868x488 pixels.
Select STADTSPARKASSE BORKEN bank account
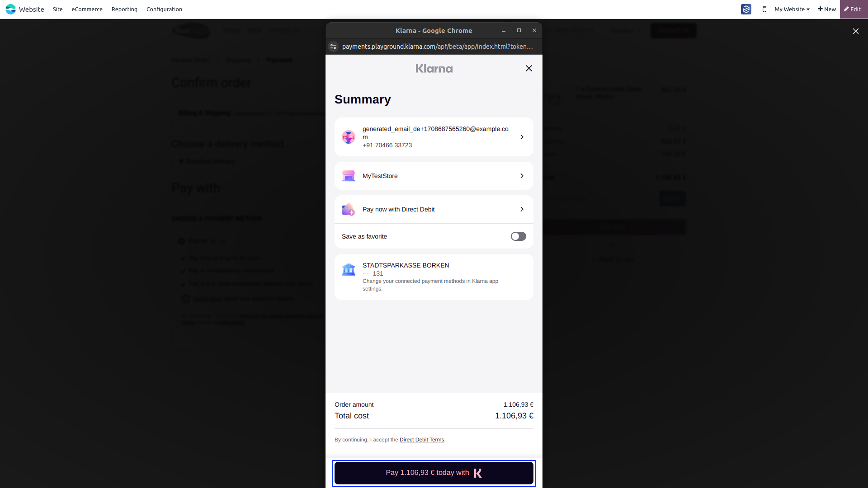click(x=434, y=277)
